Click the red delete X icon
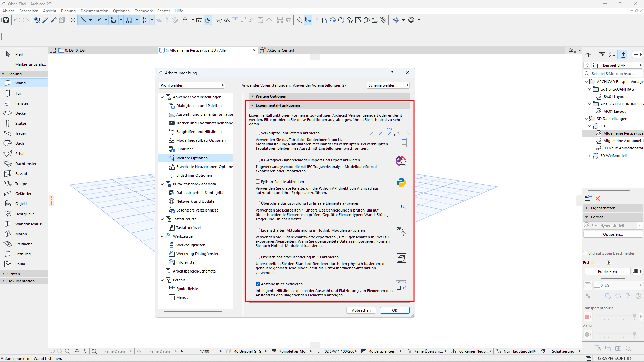 click(598, 198)
